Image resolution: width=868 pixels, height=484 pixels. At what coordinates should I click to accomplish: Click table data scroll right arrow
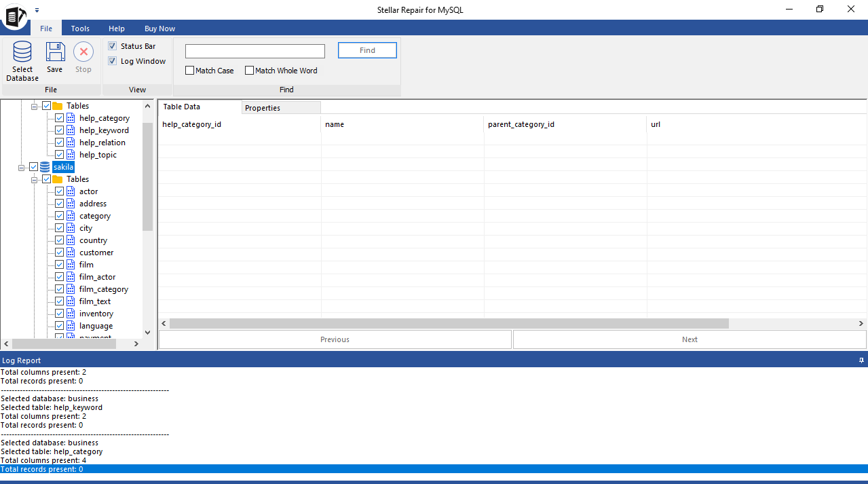click(x=861, y=324)
